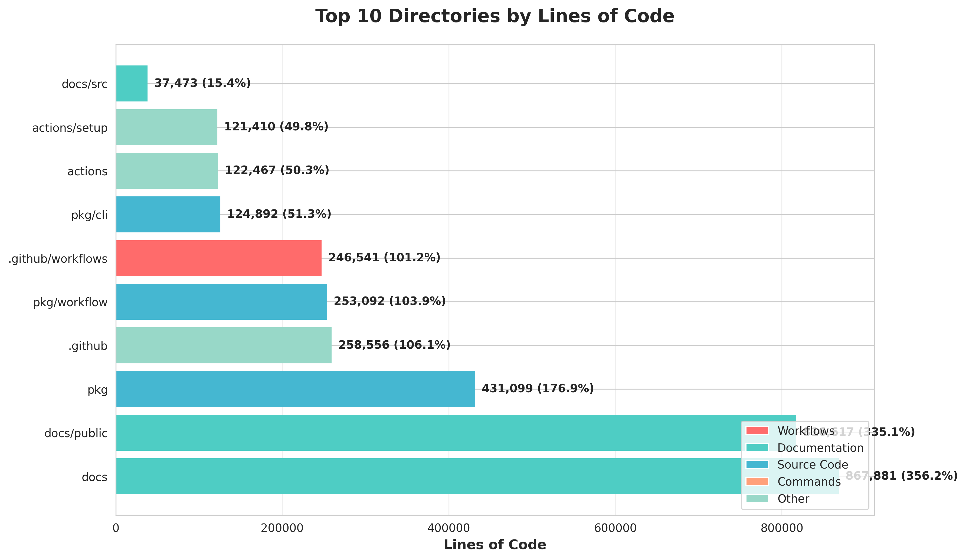Click the 431,099 (176.9%) value label
Image resolution: width=966 pixels, height=560 pixels.
538,389
